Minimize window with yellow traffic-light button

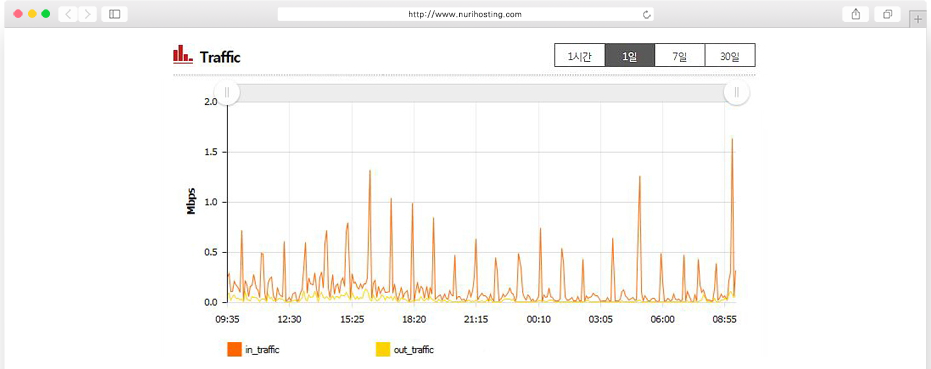[32, 14]
